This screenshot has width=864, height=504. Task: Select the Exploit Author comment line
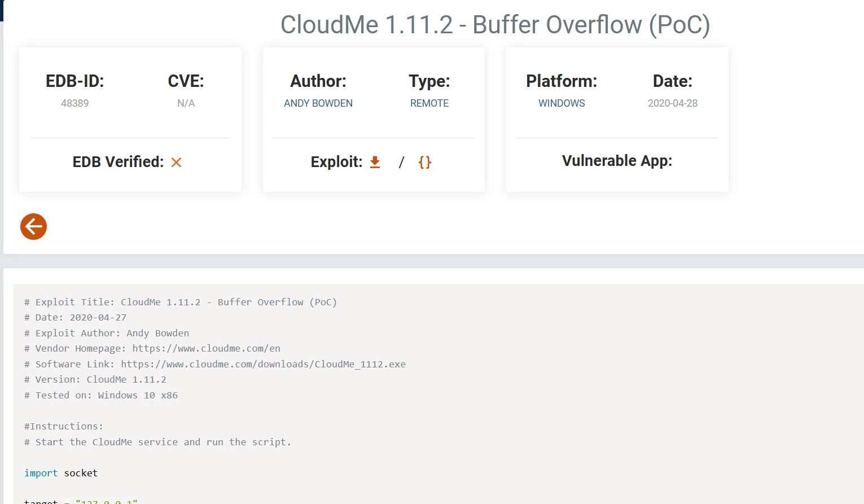(107, 333)
